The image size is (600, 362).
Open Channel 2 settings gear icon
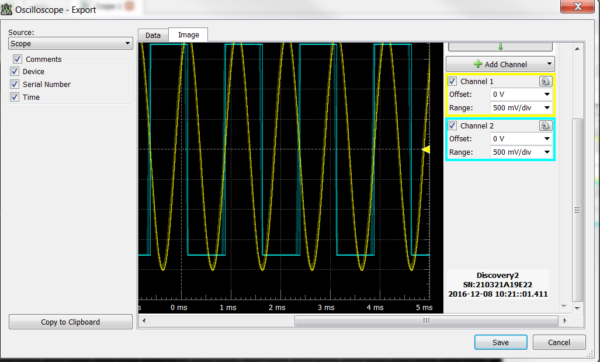click(x=546, y=126)
